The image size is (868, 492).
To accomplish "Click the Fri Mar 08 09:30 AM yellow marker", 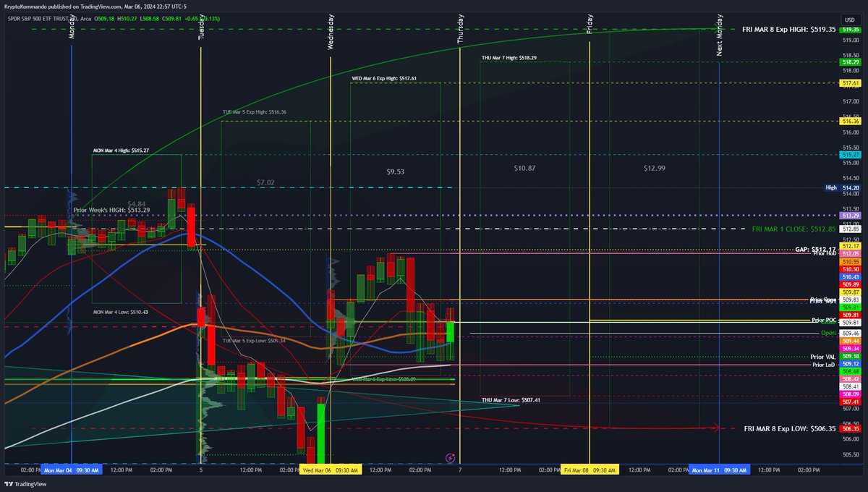I will point(589,470).
